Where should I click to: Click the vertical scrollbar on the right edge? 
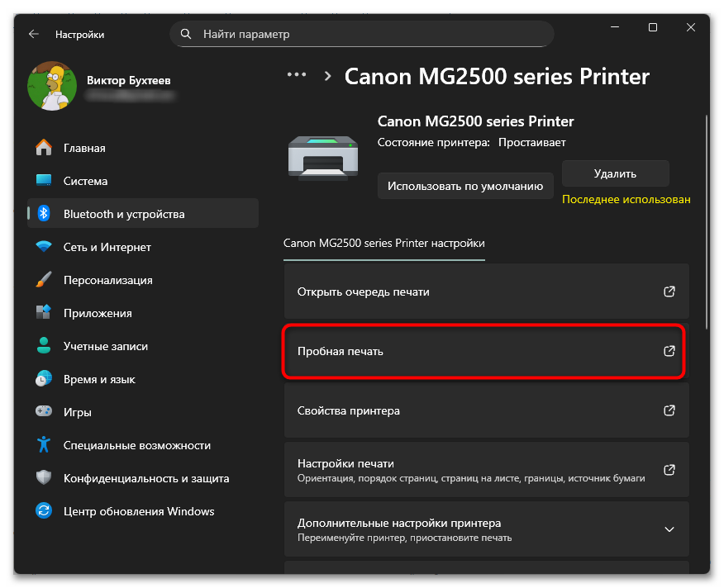[707, 221]
